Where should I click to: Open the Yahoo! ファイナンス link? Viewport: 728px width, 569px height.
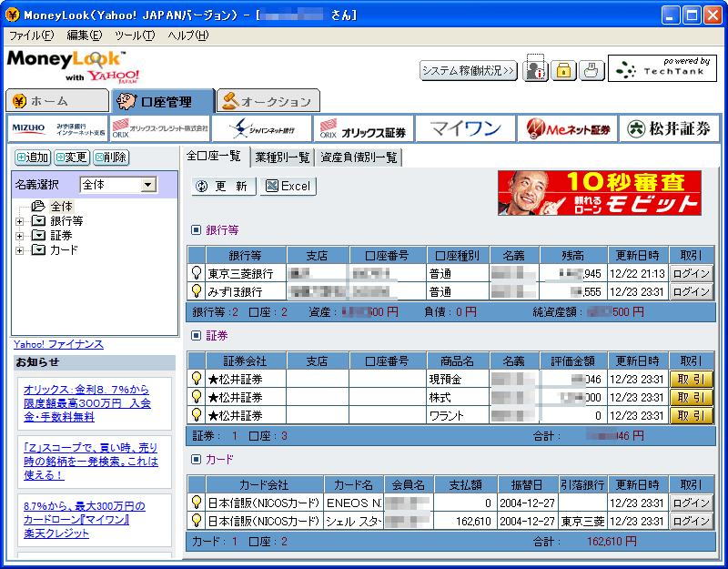point(58,344)
